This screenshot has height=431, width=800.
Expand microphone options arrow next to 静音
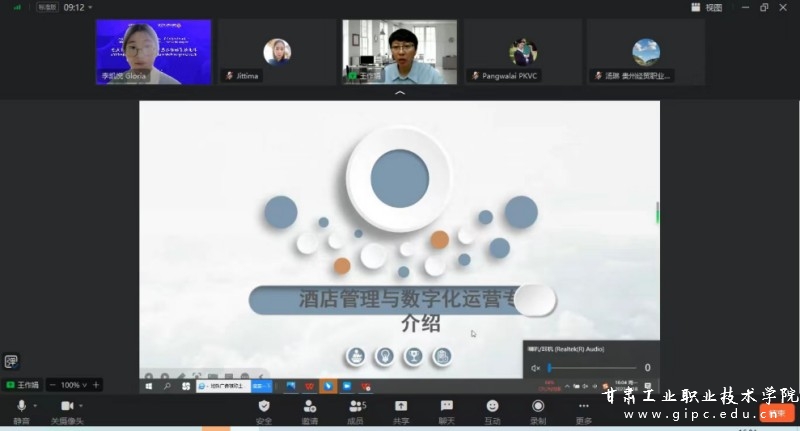tap(36, 405)
